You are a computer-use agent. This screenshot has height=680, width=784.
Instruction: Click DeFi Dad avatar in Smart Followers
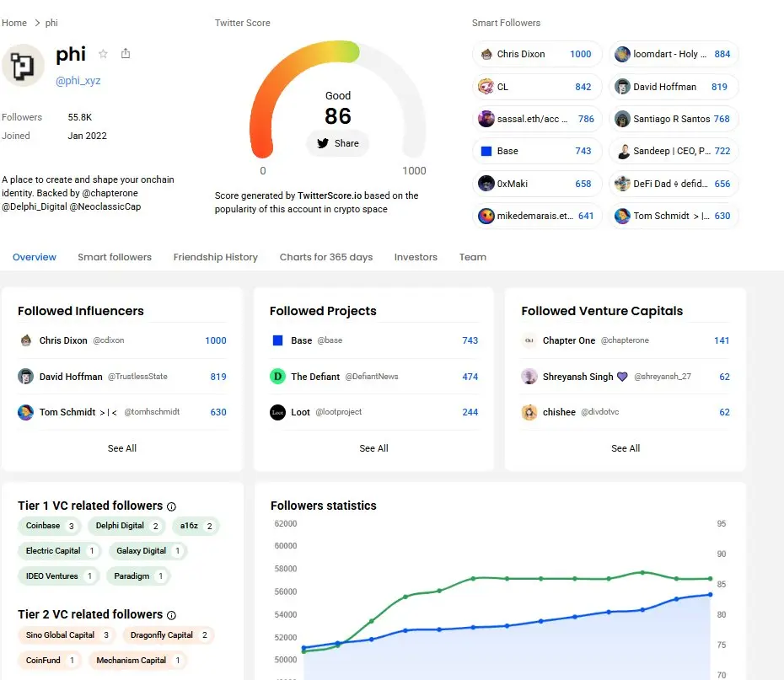(x=622, y=184)
